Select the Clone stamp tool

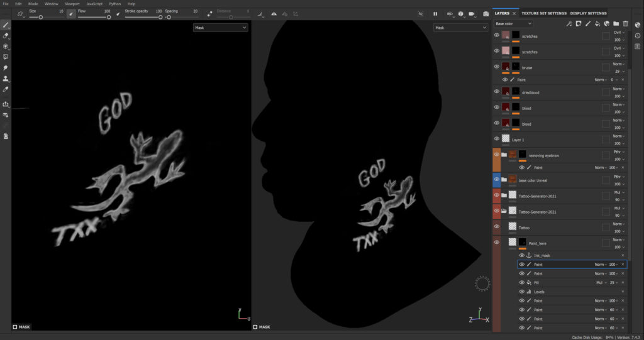(x=6, y=79)
